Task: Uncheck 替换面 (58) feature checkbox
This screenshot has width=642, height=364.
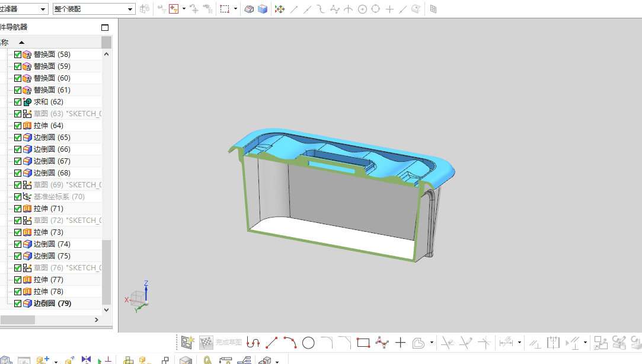Action: [18, 55]
